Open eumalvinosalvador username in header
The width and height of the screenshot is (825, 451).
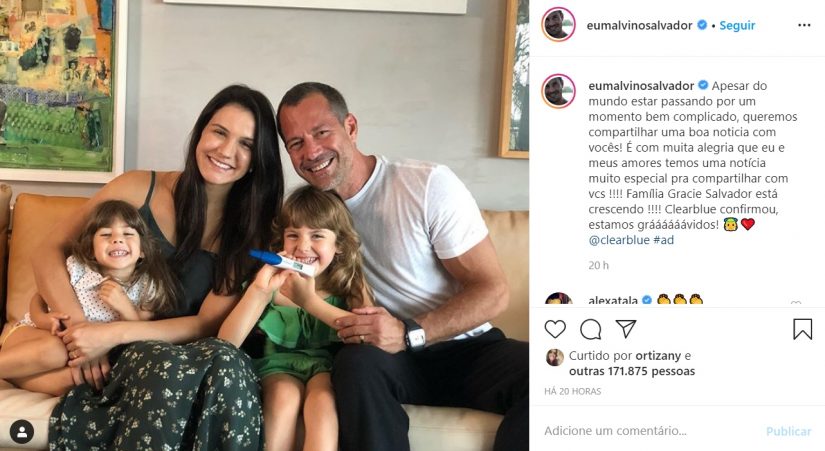pos(639,25)
